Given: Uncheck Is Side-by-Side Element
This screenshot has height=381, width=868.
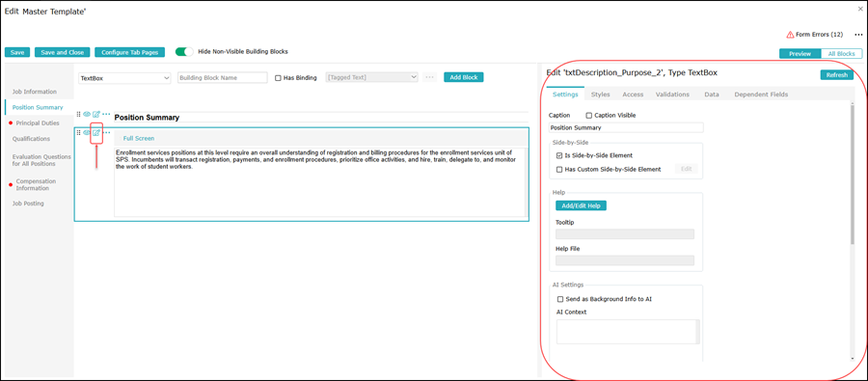Looking at the screenshot, I should pos(559,155).
